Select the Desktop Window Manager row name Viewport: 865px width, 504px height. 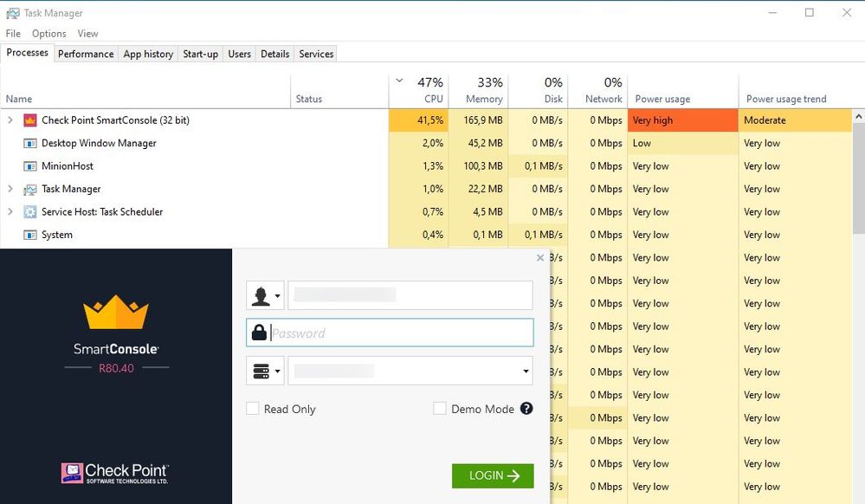tap(99, 144)
